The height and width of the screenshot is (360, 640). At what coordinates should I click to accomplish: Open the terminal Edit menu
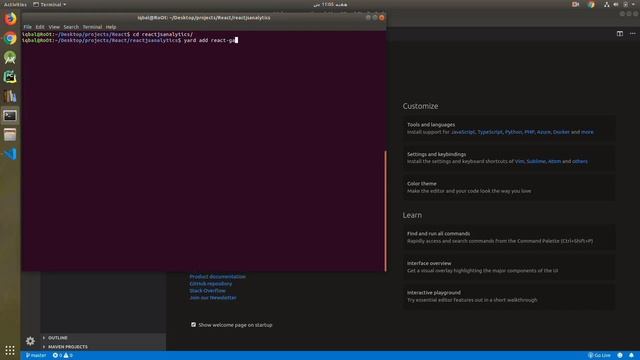coord(40,27)
